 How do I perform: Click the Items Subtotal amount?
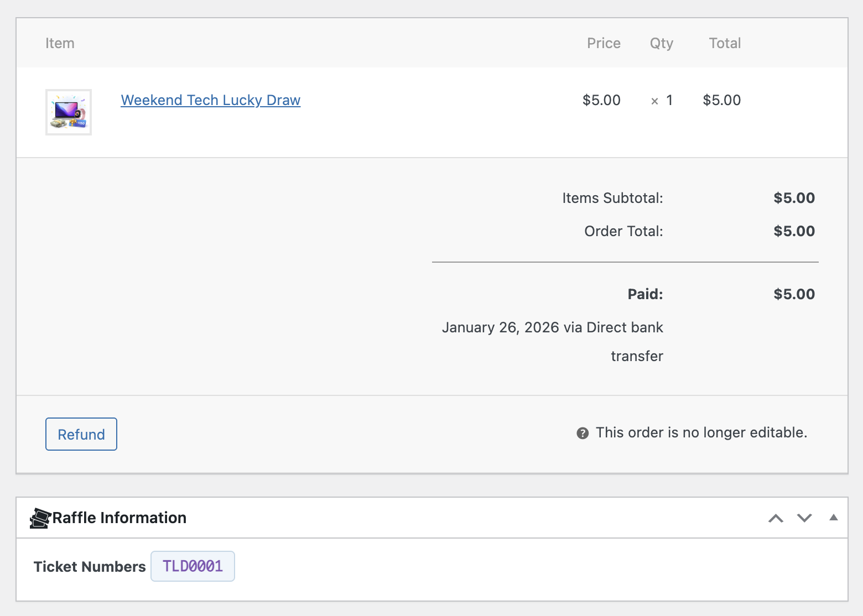[794, 198]
